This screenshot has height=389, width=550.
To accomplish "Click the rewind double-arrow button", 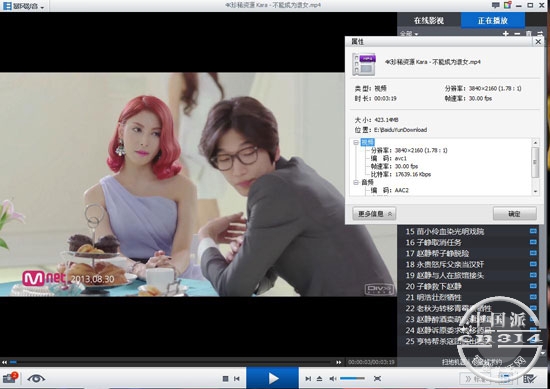I will (4, 362).
